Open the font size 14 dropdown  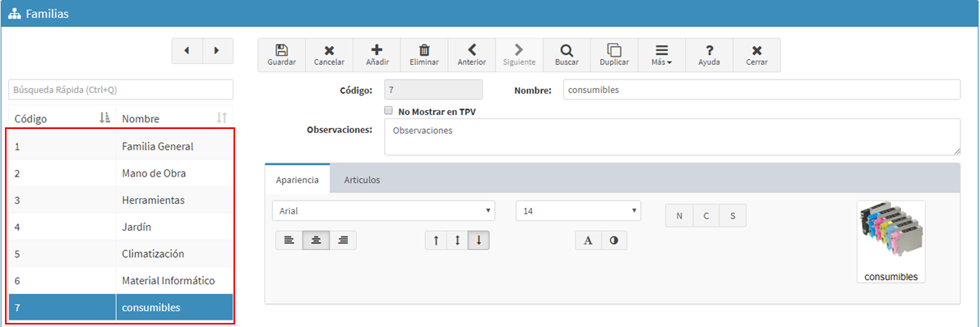[579, 211]
